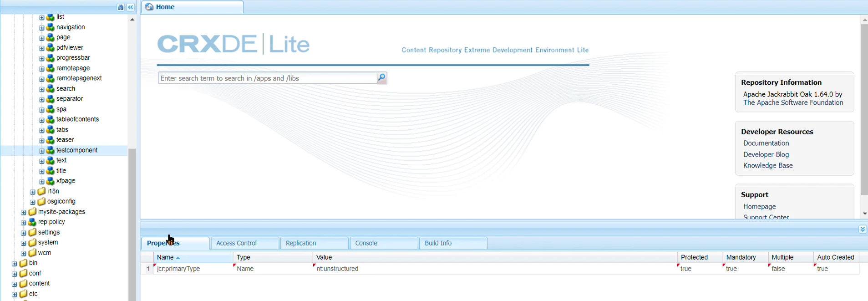Click the Home tab icon
This screenshot has height=301, width=868.
[149, 7]
